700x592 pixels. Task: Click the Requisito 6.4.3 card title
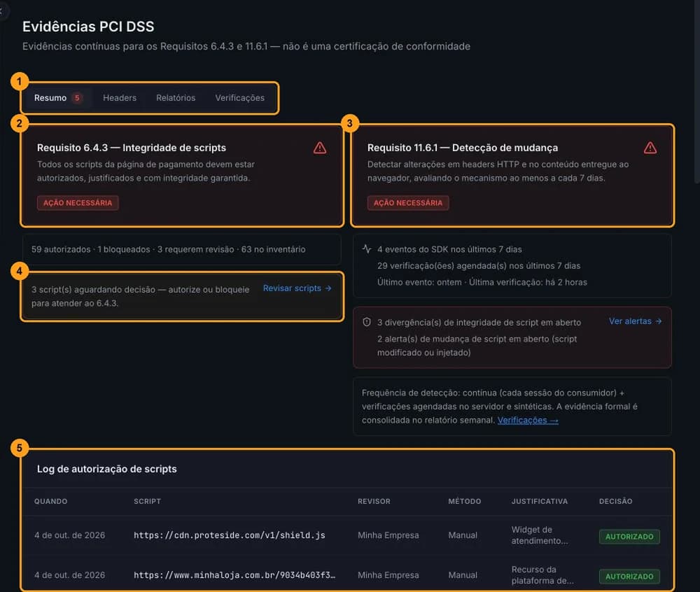tap(132, 148)
